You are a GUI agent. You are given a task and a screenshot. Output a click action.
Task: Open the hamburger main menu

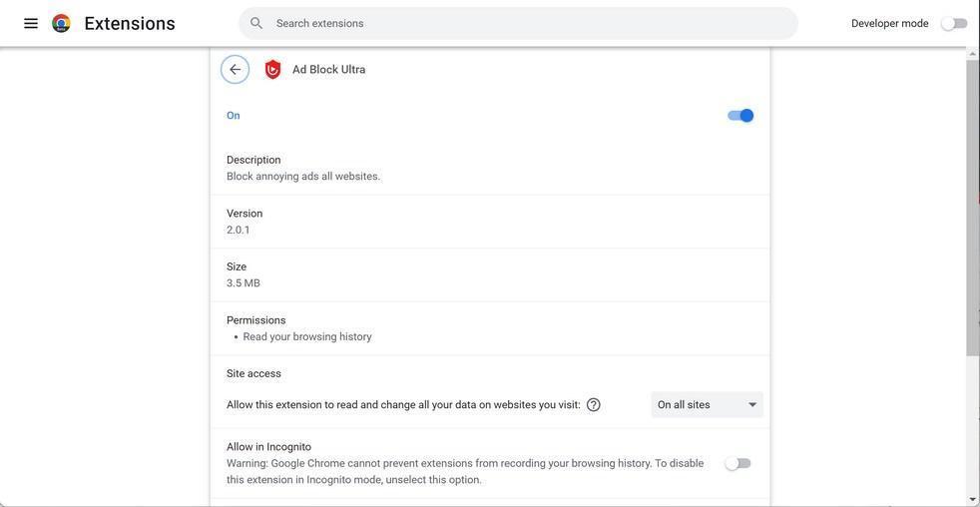coord(31,23)
